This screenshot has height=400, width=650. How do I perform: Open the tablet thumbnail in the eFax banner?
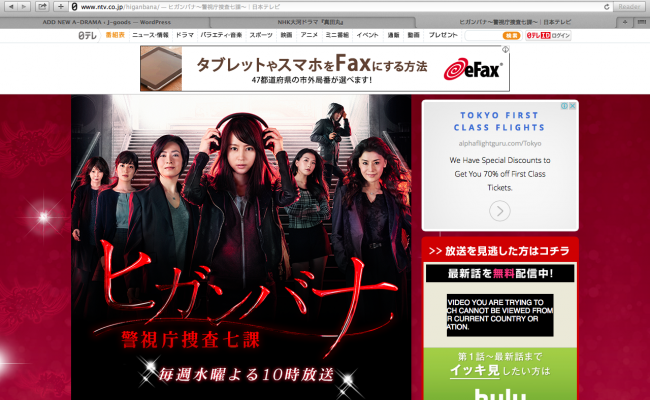coord(161,68)
